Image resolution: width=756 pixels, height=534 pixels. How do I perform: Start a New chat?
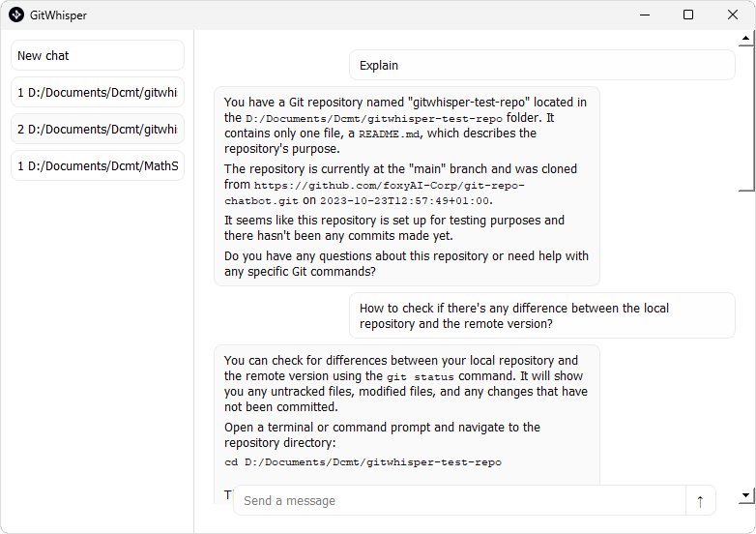tap(98, 55)
